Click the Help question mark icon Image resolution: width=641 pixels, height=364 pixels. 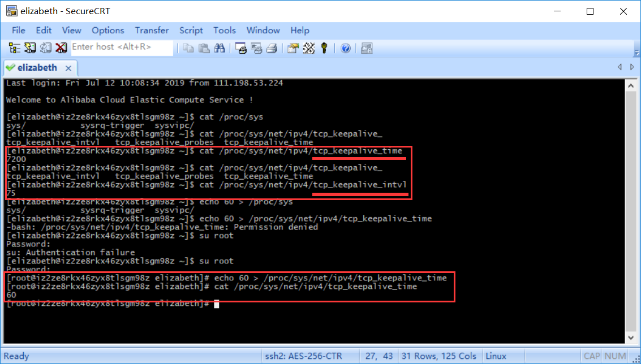345,48
